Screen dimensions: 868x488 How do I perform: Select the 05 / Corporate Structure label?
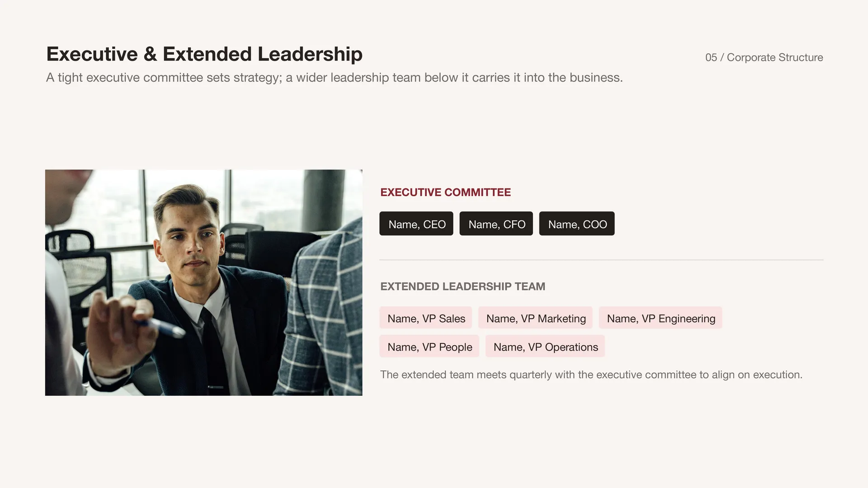coord(764,57)
